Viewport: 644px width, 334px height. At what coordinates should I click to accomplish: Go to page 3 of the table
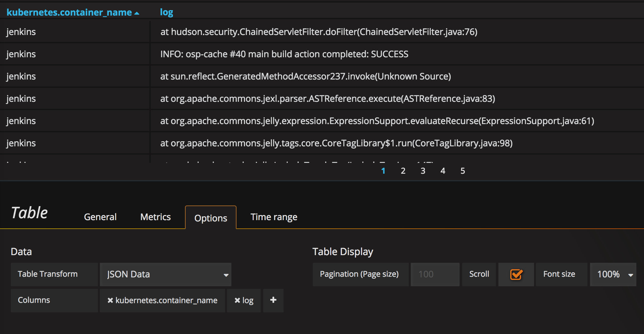[423, 171]
